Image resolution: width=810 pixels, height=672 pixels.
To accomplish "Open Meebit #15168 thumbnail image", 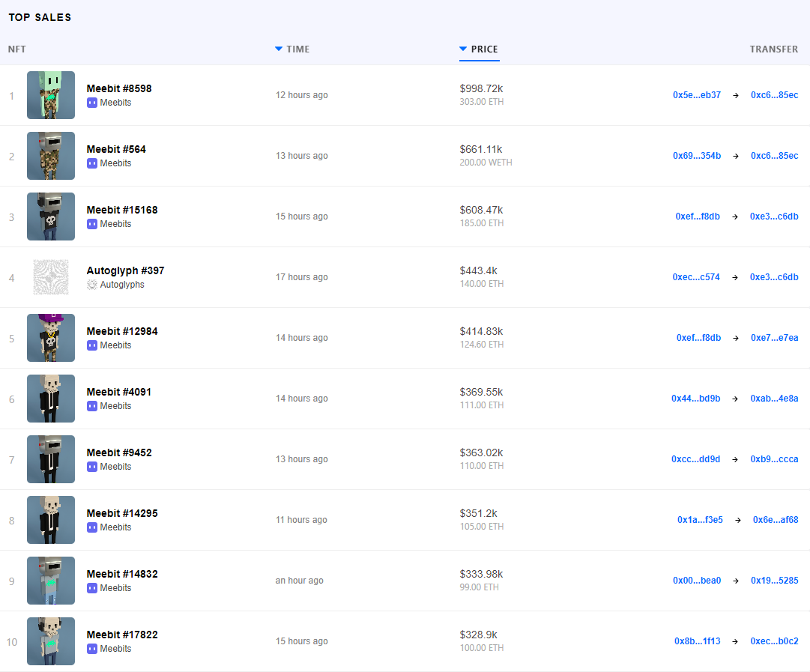I will coord(51,217).
